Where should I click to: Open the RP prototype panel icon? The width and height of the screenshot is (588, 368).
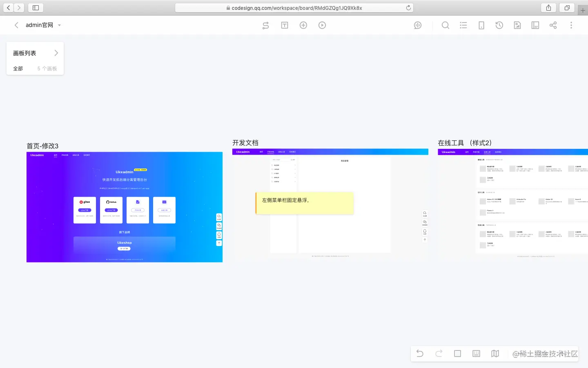535,25
